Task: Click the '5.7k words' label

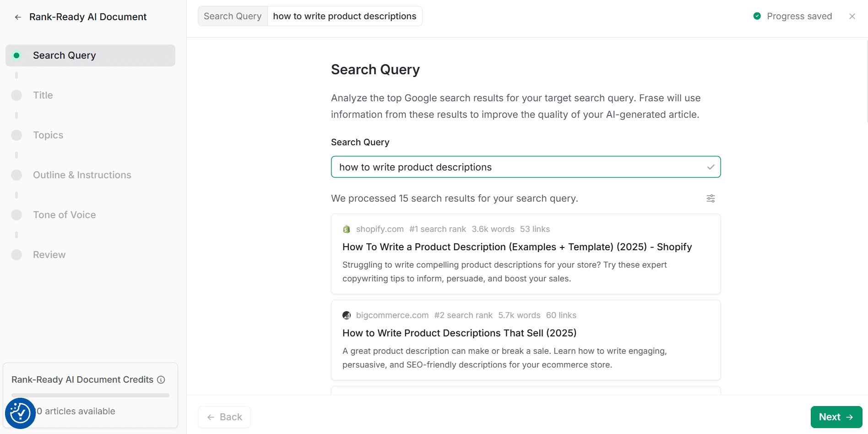Action: (x=519, y=315)
